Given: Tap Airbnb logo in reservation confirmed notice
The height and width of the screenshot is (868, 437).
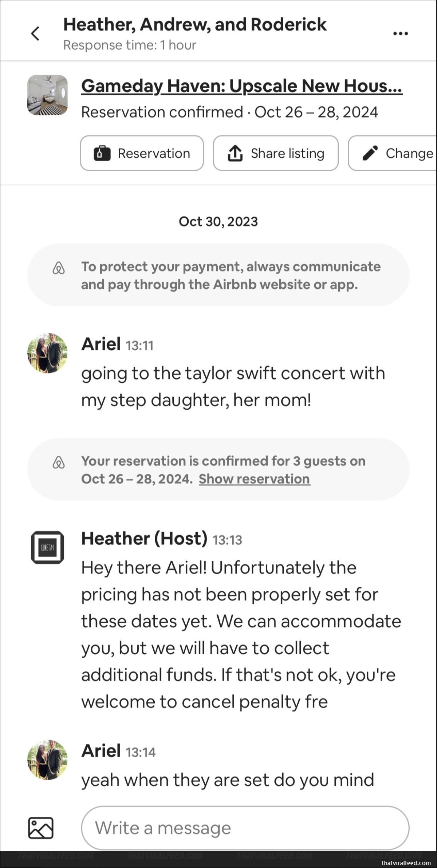Looking at the screenshot, I should point(59,462).
